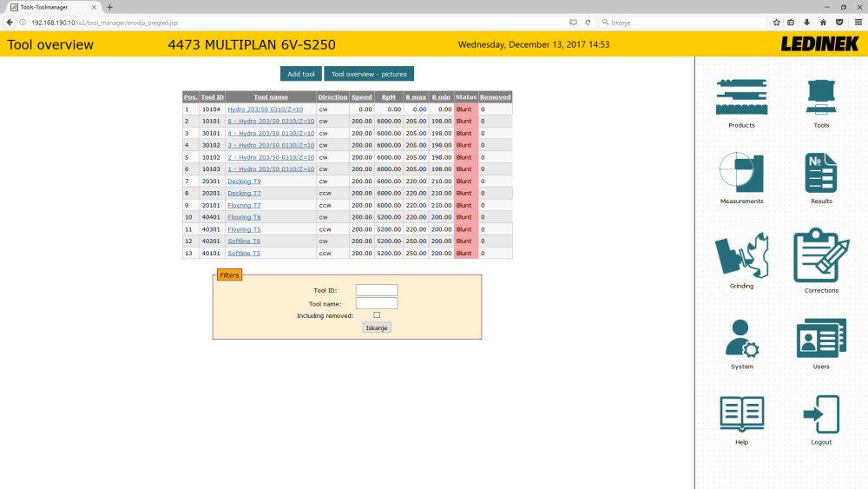Open the Pocket shield icon
The width and height of the screenshot is (868, 489).
coord(839,23)
